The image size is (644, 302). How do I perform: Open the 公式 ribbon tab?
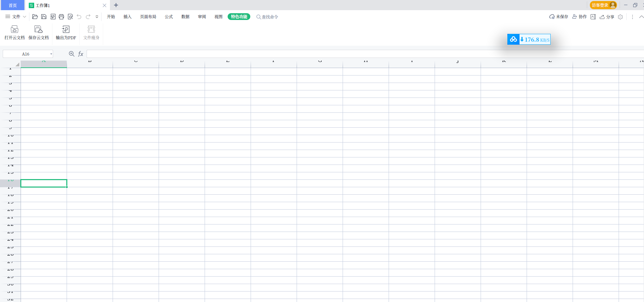[169, 17]
